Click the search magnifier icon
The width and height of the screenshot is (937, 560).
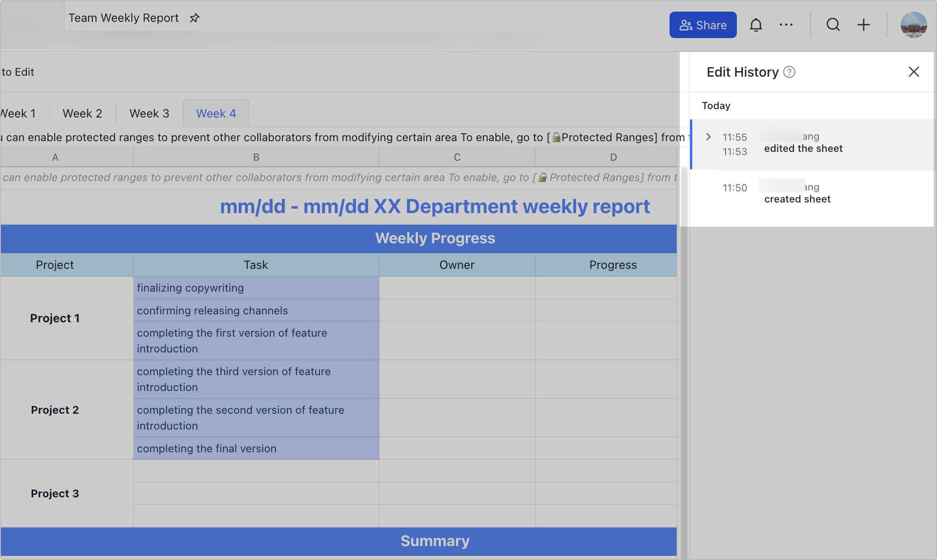833,25
